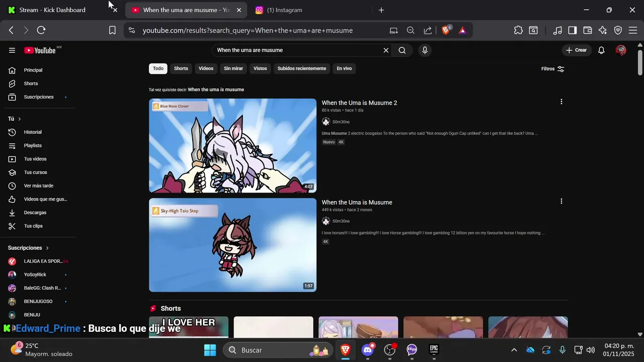Screen dimensions: 644x362
Task: Select the En vivo filter chip
Action: 344,68
